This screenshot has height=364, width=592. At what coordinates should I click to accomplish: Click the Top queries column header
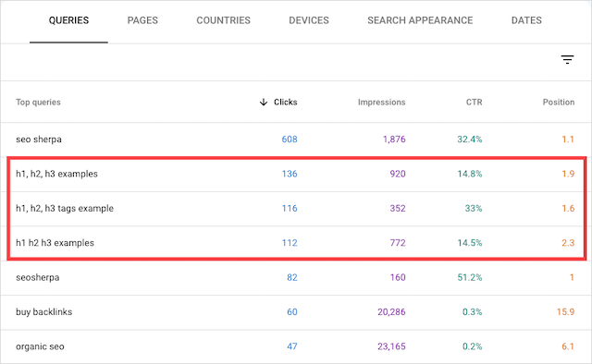(38, 103)
